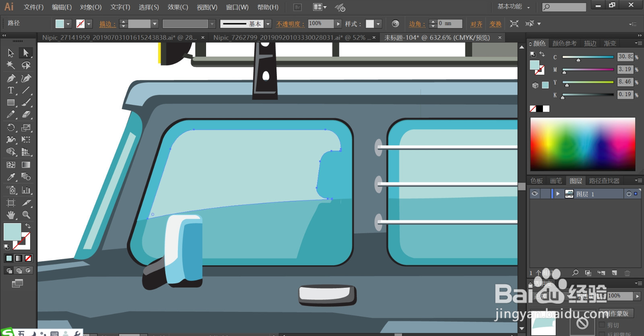Click the 不透明度 link in control bar
This screenshot has width=644, height=336.
tap(290, 24)
